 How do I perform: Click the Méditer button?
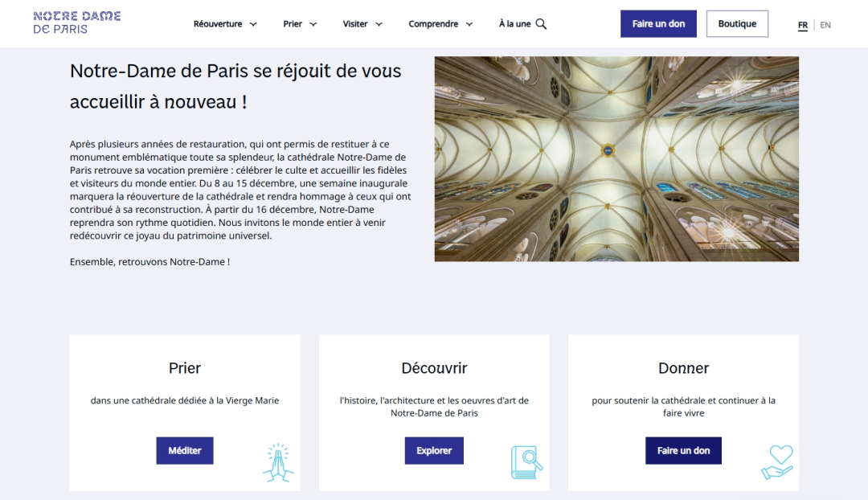pos(185,451)
